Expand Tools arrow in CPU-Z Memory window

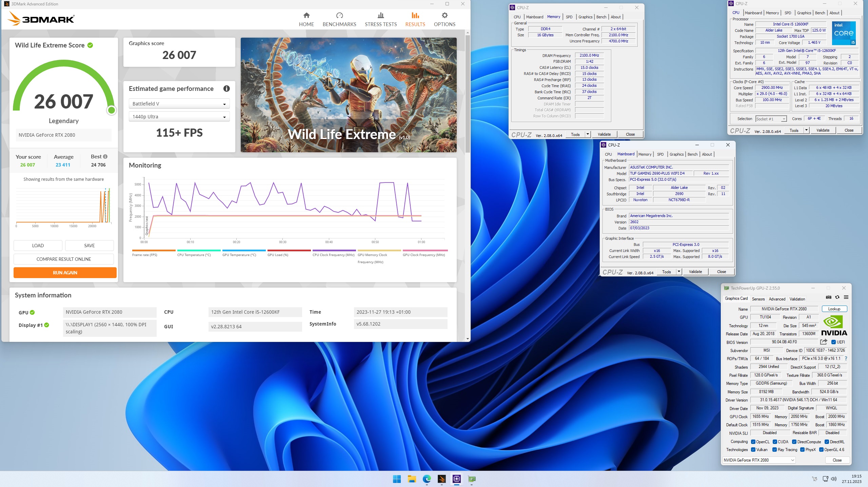click(x=588, y=135)
